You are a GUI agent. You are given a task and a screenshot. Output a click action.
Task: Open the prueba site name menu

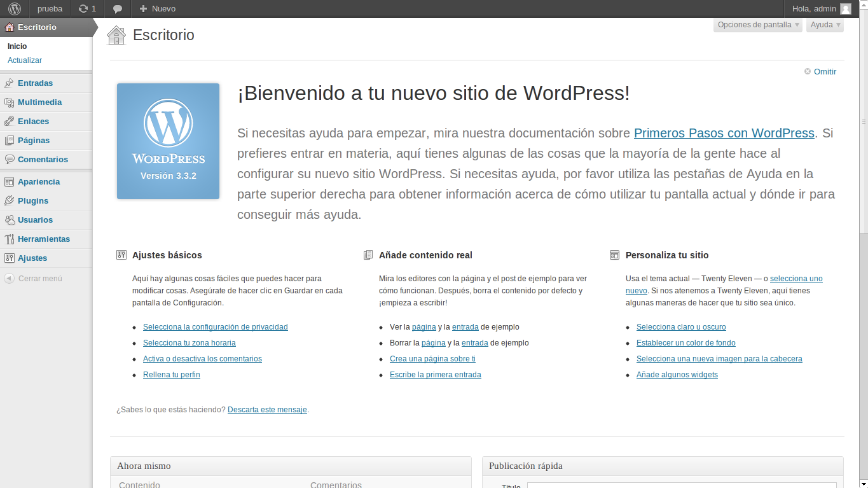tap(50, 9)
